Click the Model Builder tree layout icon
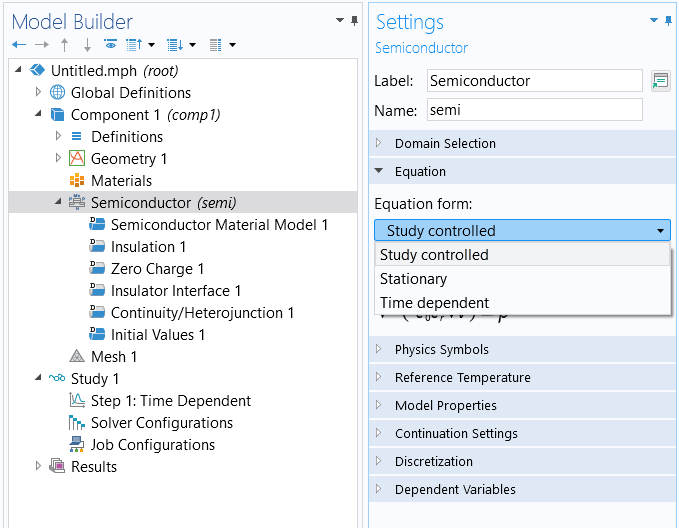The height and width of the screenshot is (528, 679). [x=215, y=45]
